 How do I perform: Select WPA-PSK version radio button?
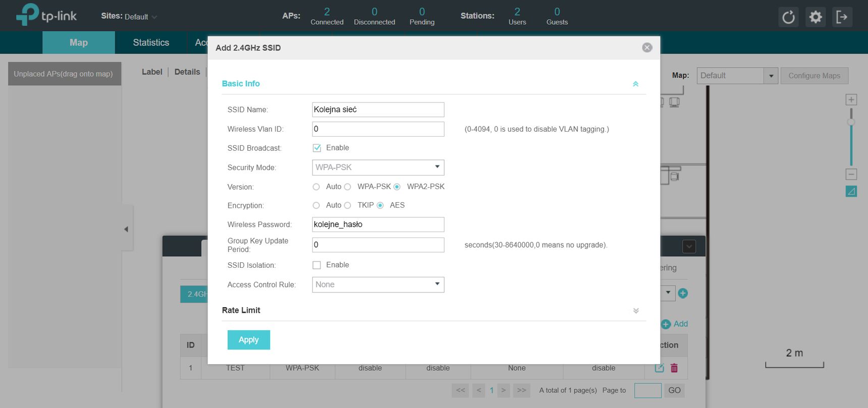click(347, 187)
